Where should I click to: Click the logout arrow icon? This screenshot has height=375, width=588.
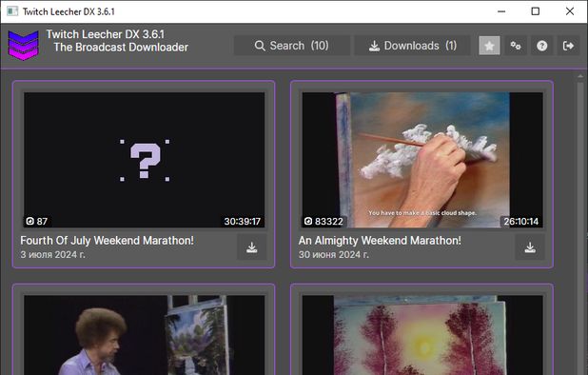coord(568,46)
